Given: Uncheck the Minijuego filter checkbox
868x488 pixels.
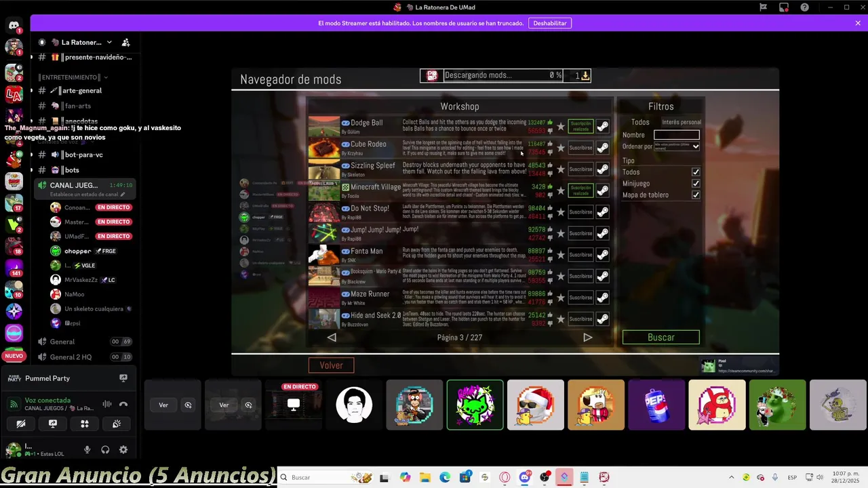Looking at the screenshot, I should (x=696, y=184).
